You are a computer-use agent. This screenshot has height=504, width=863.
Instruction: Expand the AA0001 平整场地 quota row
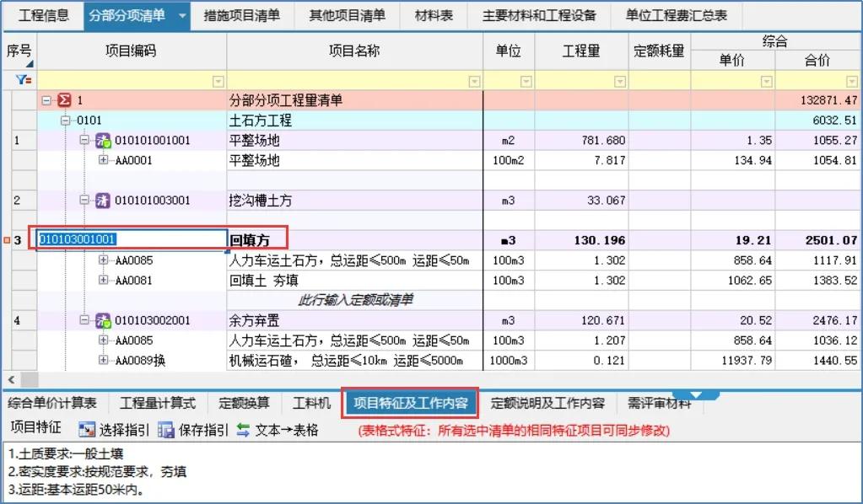(x=104, y=160)
